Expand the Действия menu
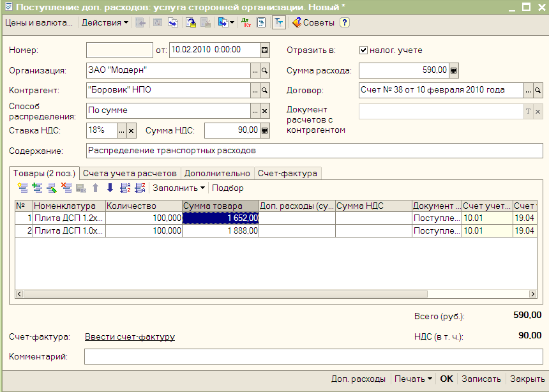Screen dimensions: 549x392 pos(105,23)
